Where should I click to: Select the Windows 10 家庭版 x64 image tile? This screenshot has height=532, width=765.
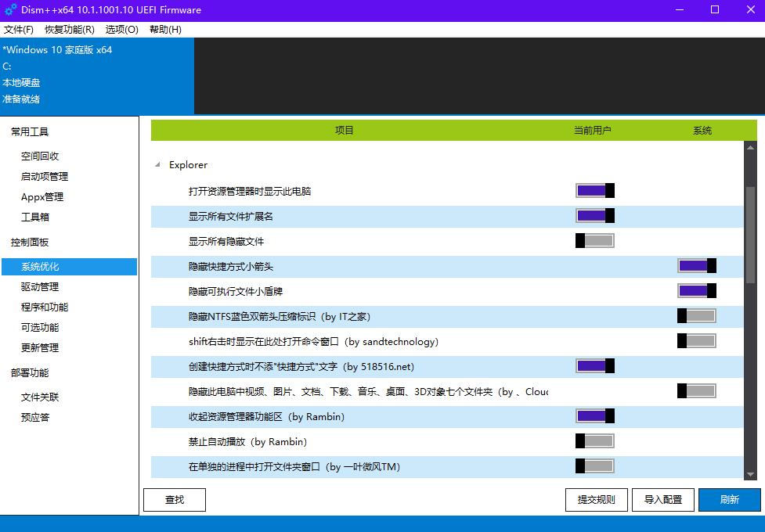tap(97, 76)
